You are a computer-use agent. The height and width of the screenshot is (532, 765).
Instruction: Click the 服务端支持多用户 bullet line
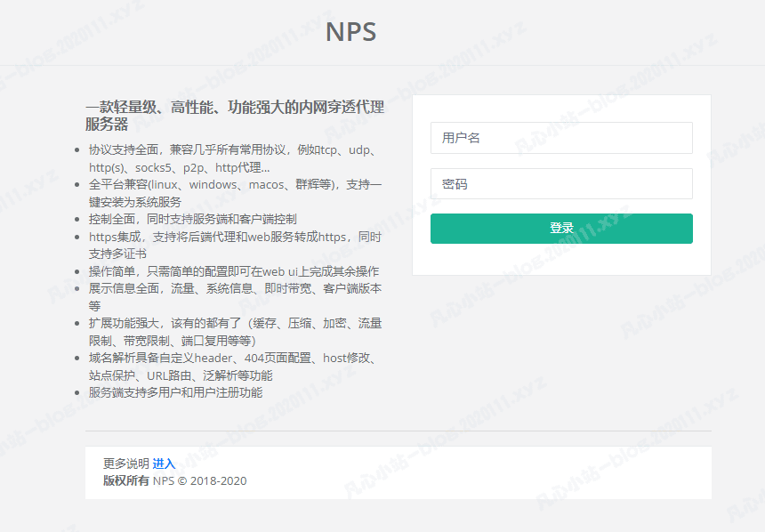175,392
